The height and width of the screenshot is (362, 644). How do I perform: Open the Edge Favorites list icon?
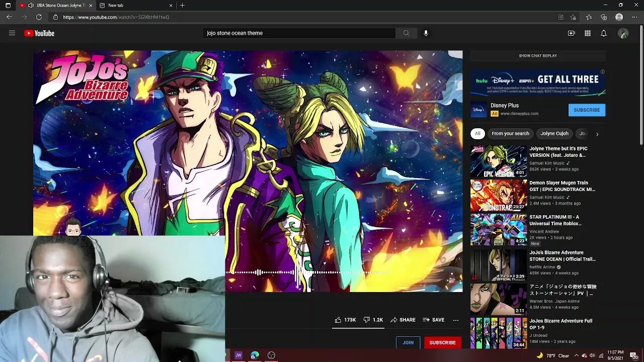589,17
